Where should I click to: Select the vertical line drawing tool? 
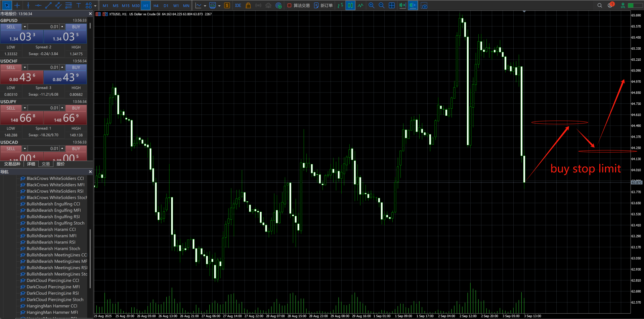point(28,5)
